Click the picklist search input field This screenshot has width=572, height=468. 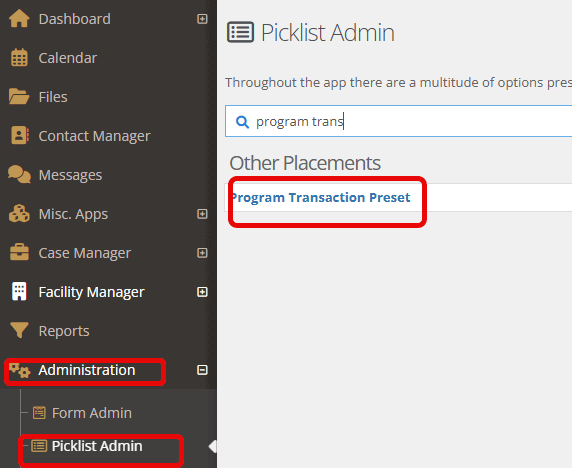pos(398,121)
